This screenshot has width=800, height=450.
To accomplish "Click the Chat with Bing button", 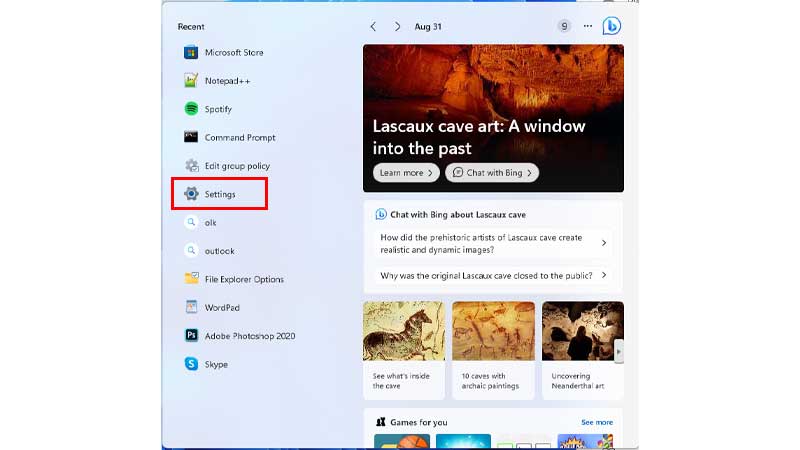I will [x=492, y=172].
